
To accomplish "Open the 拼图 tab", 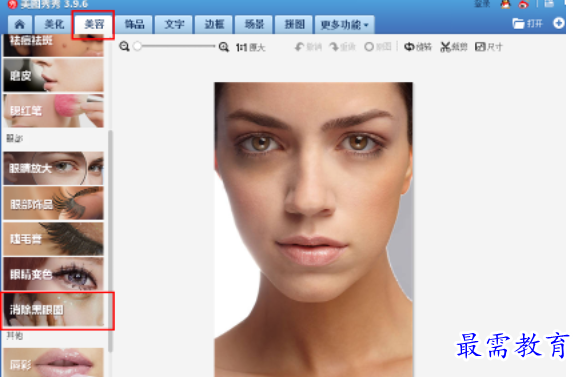I will pyautogui.click(x=294, y=24).
